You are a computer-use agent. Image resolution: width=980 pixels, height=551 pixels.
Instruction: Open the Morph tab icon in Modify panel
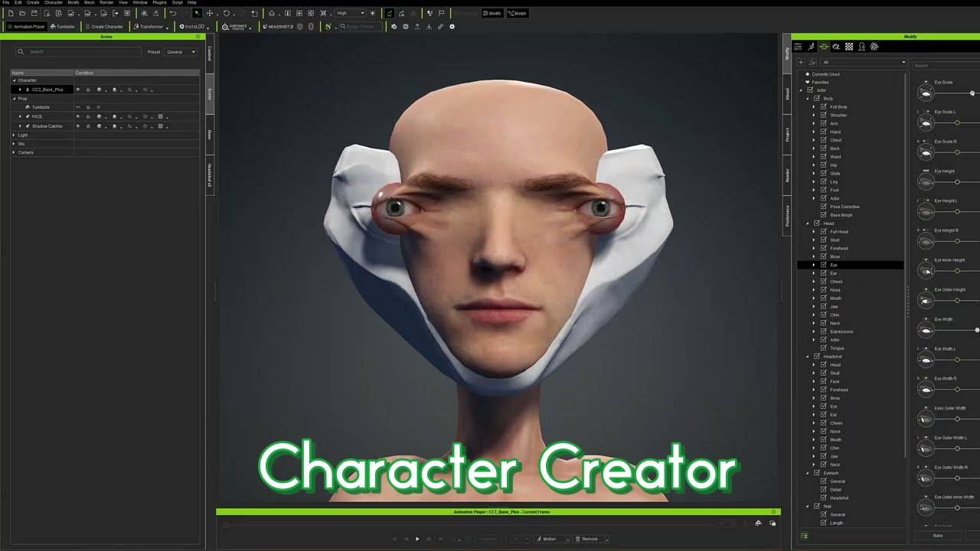pyautogui.click(x=824, y=47)
